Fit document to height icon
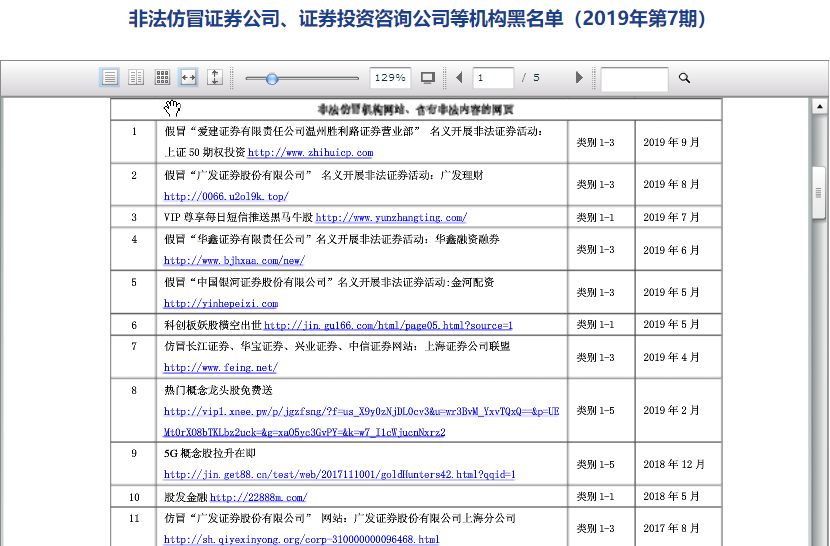 pyautogui.click(x=214, y=77)
